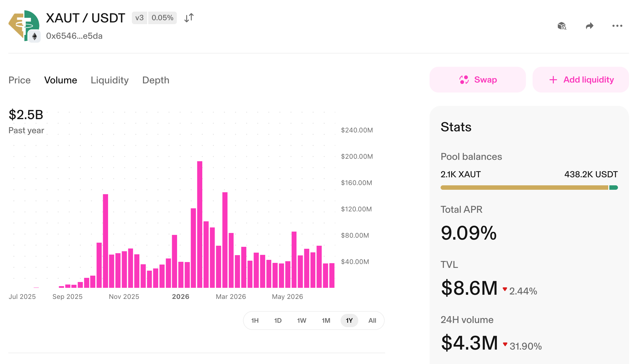Select the 1M time range
The height and width of the screenshot is (364, 639).
point(326,321)
